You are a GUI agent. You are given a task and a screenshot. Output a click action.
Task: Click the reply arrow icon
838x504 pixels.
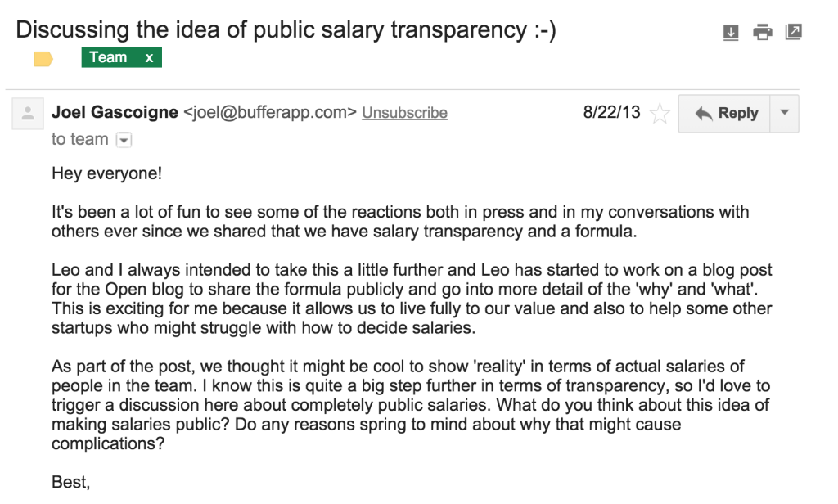[703, 113]
